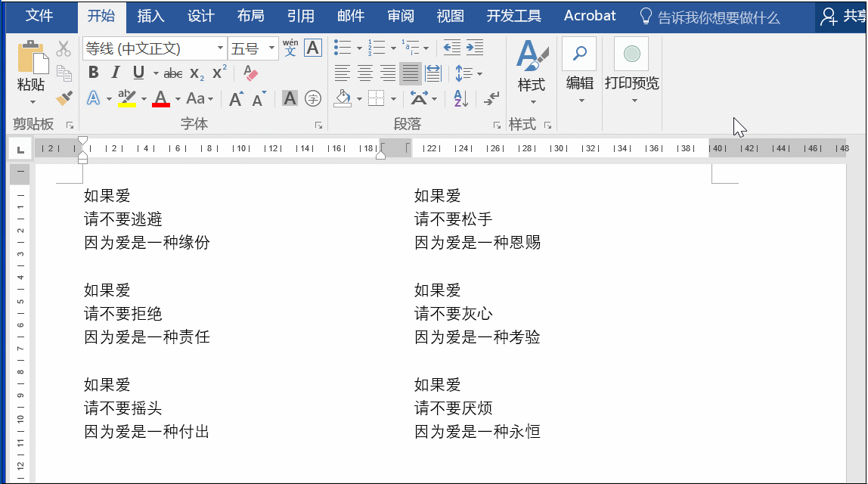The width and height of the screenshot is (868, 484).
Task: Click the Sort A-Z icon
Action: [460, 98]
